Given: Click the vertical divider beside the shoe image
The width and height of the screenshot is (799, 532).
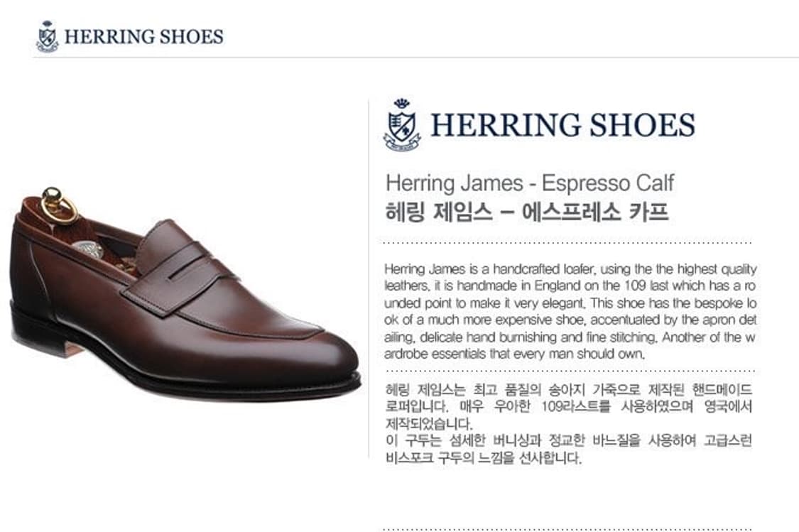Looking at the screenshot, I should [x=369, y=278].
